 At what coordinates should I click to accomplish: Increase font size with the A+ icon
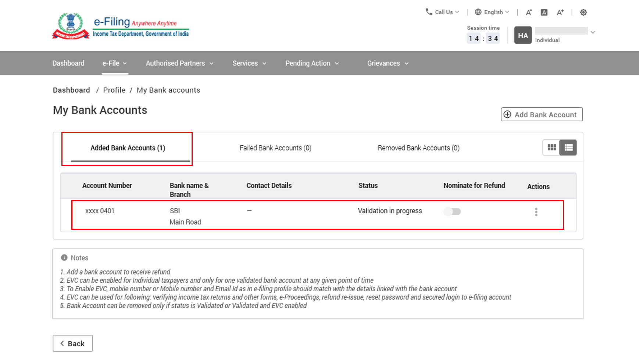coord(560,13)
